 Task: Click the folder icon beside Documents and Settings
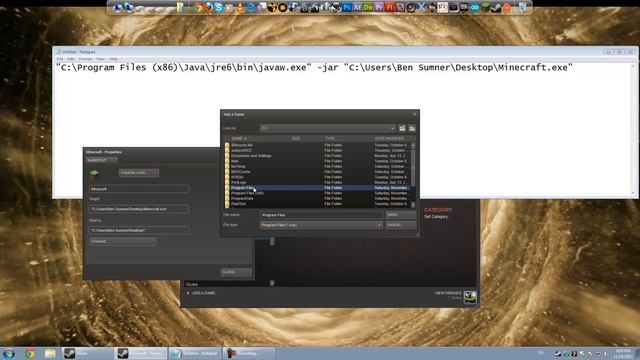point(227,156)
